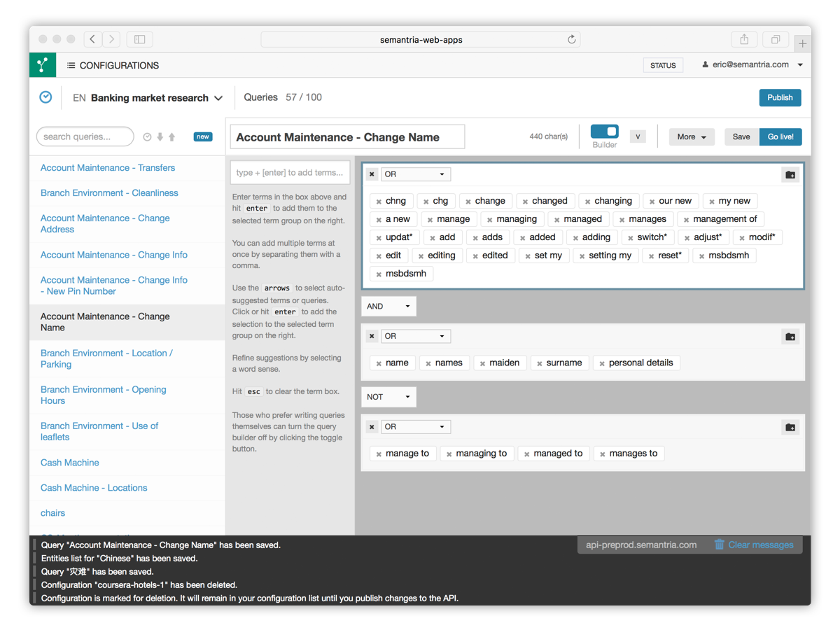
Task: Click the Safari share icon
Action: (744, 39)
